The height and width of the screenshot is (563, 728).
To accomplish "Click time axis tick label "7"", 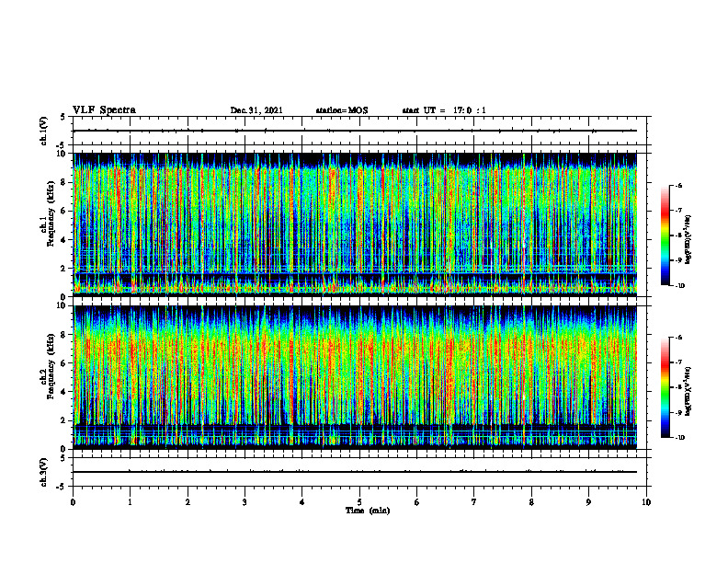I will (474, 502).
